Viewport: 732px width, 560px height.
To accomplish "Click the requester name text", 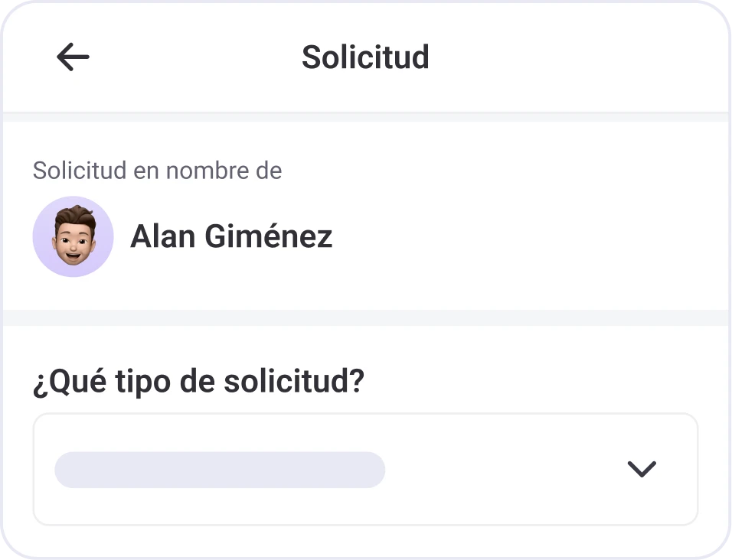I will (231, 237).
